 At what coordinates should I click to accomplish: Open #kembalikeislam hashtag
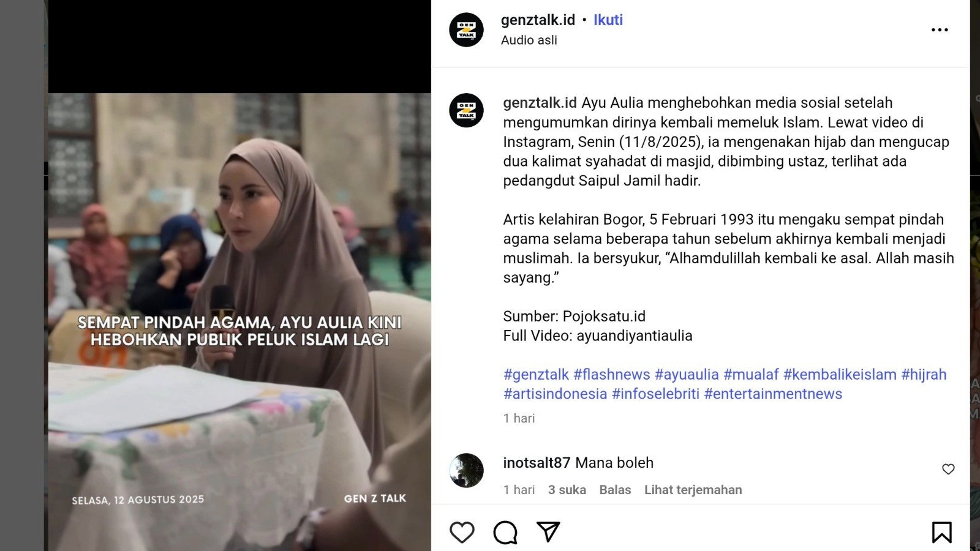point(840,375)
